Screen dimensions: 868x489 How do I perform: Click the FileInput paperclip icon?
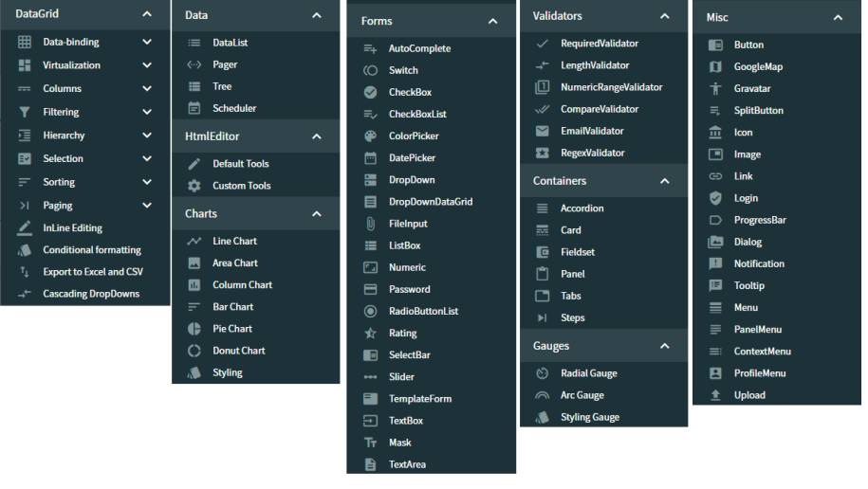[370, 224]
